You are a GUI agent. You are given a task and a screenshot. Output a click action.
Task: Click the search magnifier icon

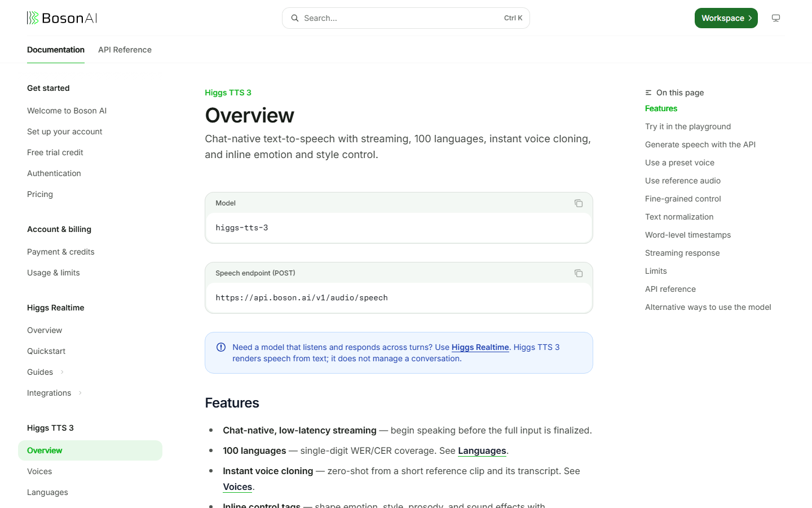click(x=295, y=18)
